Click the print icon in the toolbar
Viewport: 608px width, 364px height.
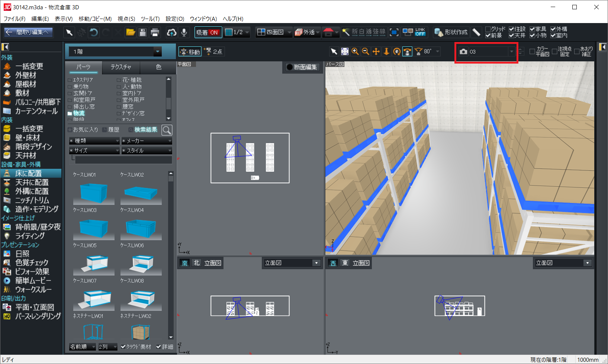tap(155, 32)
